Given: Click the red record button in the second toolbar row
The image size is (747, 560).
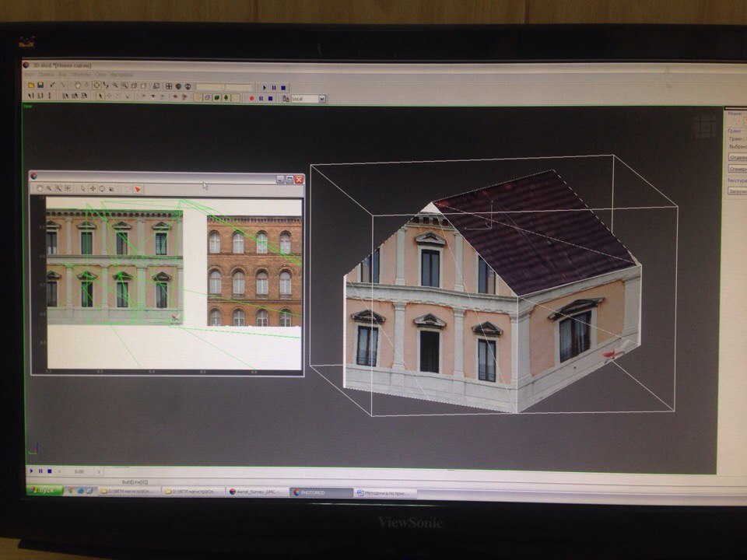Looking at the screenshot, I should click(251, 98).
